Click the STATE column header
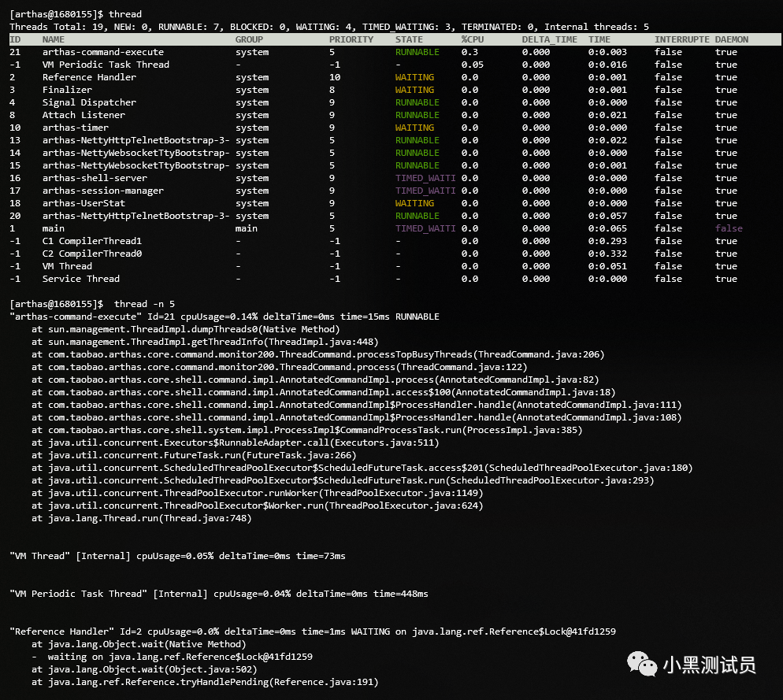 pos(409,39)
